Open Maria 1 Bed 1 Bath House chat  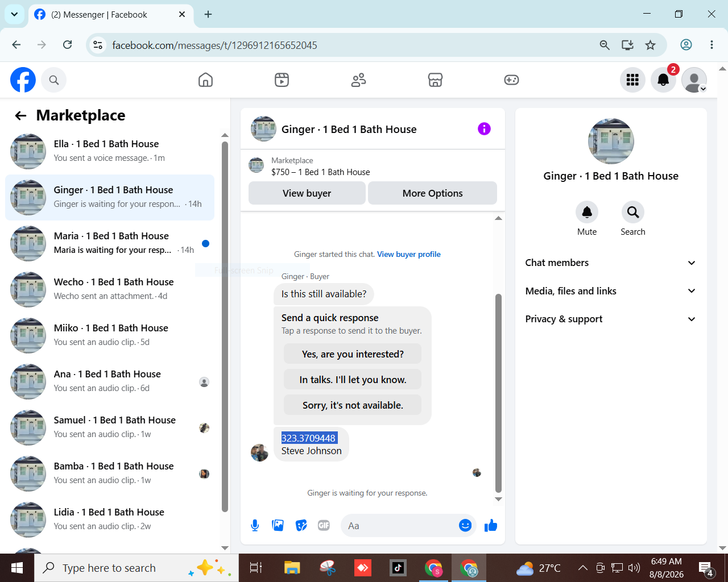[x=110, y=243]
